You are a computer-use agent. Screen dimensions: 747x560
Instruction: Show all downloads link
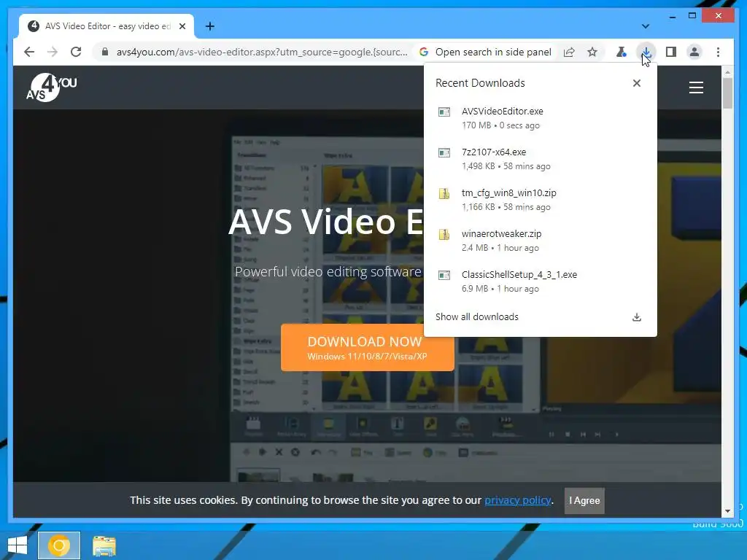[x=477, y=316]
